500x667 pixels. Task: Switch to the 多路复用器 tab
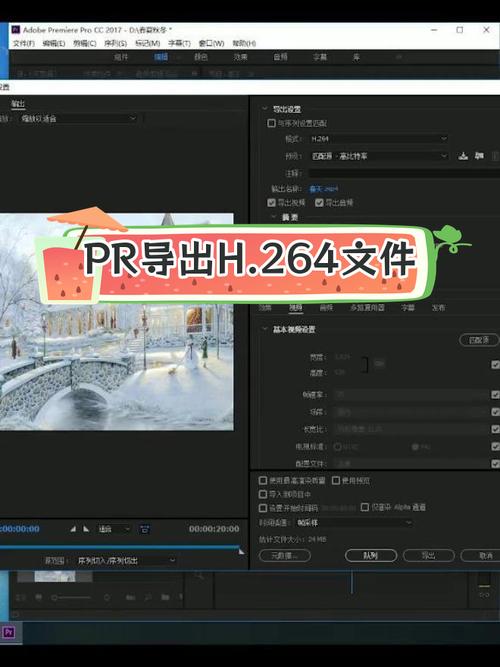(x=367, y=307)
